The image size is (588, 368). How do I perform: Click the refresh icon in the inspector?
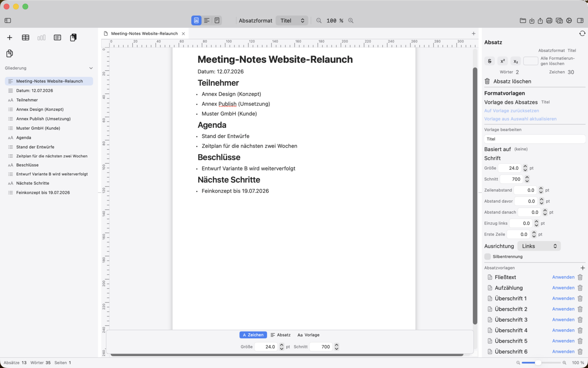coord(582,34)
